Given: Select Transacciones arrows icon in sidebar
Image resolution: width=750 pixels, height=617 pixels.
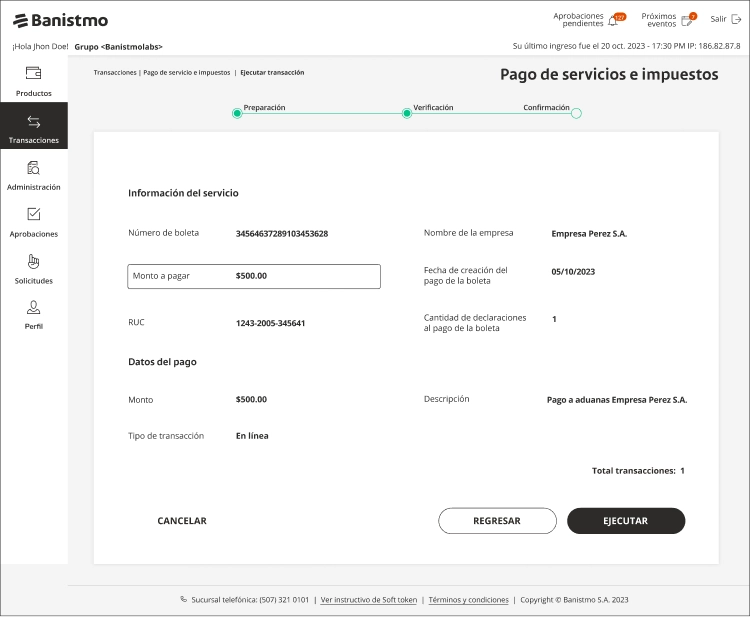Looking at the screenshot, I should [x=33, y=122].
